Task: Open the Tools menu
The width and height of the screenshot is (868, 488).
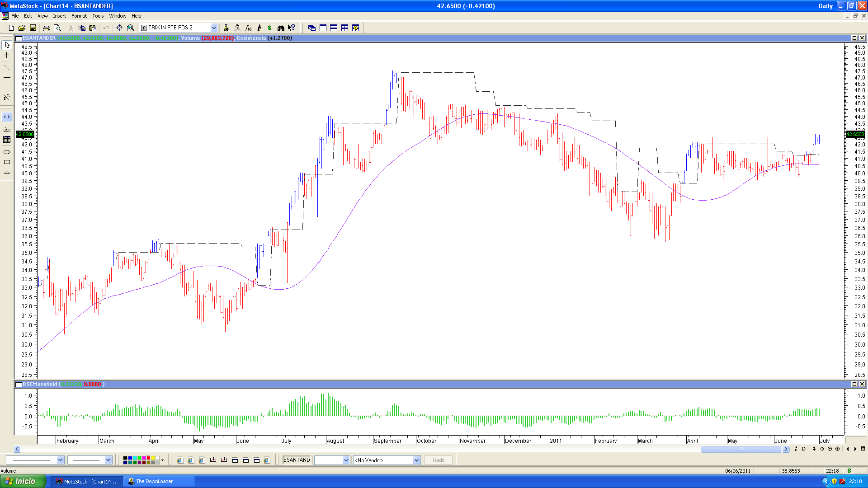Action: tap(98, 16)
